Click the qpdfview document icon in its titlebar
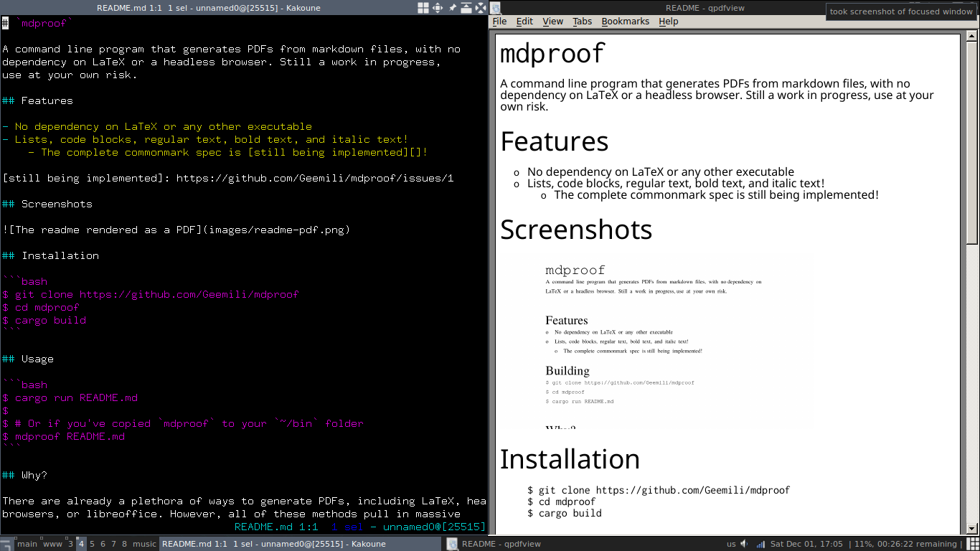The height and width of the screenshot is (551, 980). (x=496, y=8)
